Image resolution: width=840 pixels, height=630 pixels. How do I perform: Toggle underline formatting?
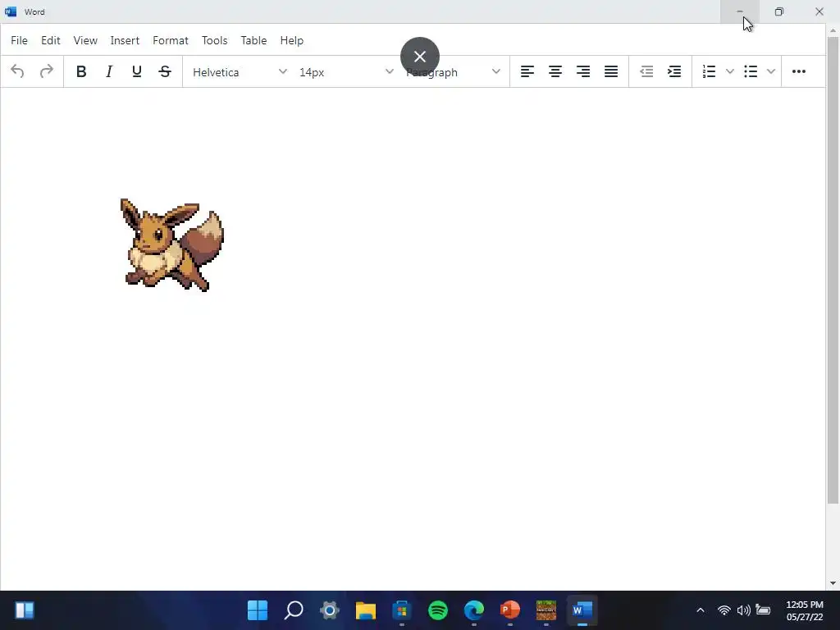[x=137, y=71]
